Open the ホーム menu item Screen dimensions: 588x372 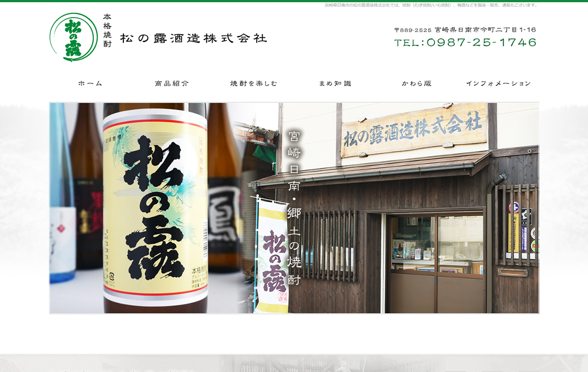click(x=90, y=84)
